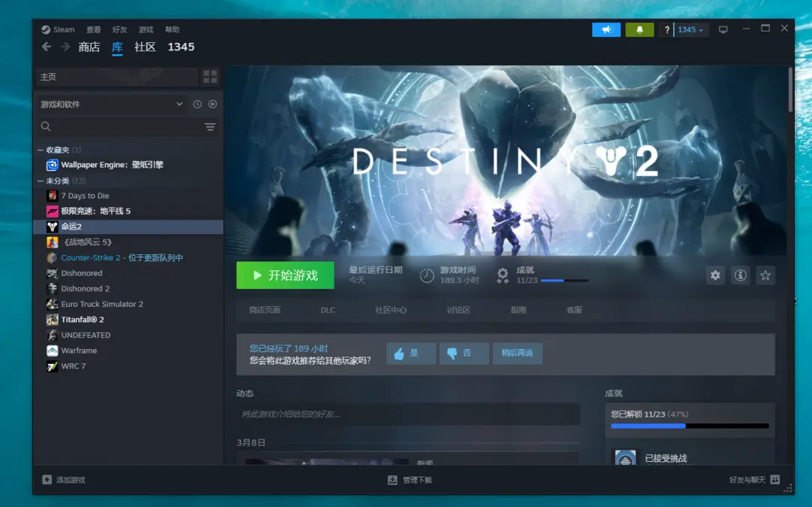The width and height of the screenshot is (812, 507).
Task: Toggle the collections grid view icon
Action: [211, 77]
